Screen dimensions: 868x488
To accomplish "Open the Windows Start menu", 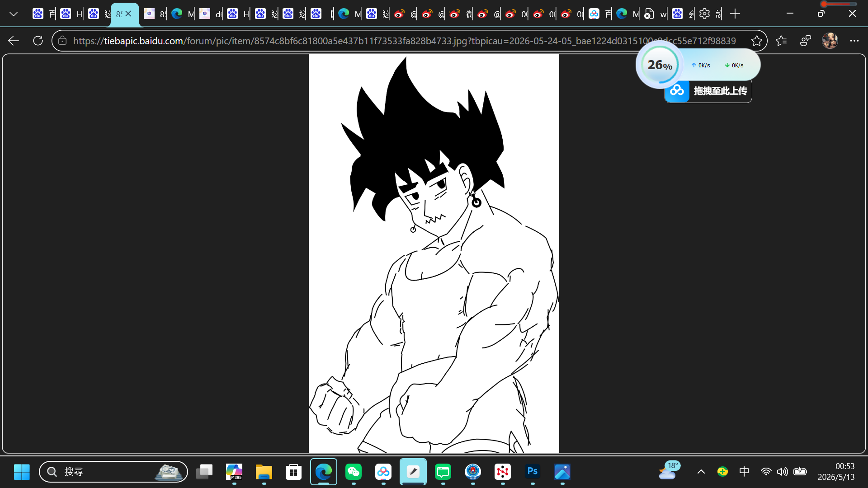I will [22, 472].
